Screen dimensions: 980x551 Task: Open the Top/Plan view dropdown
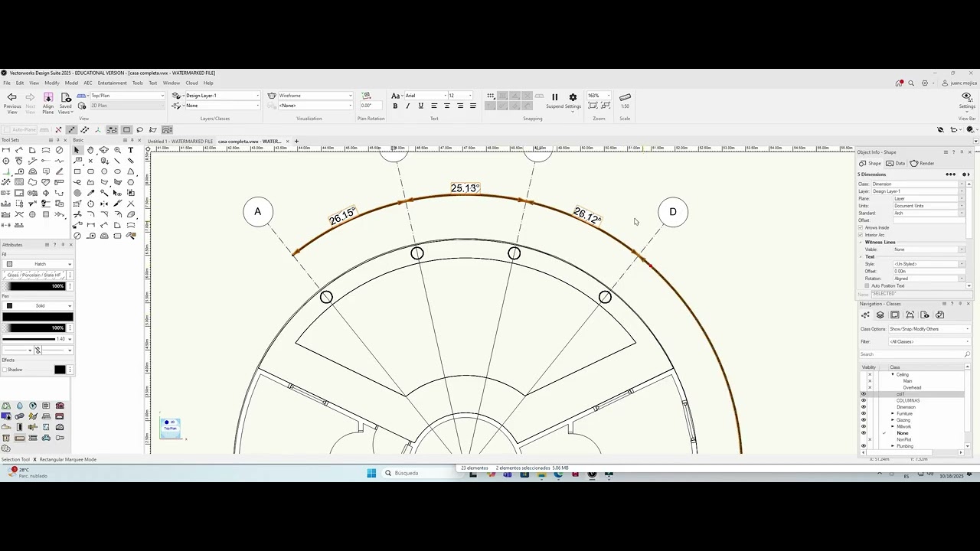click(127, 96)
